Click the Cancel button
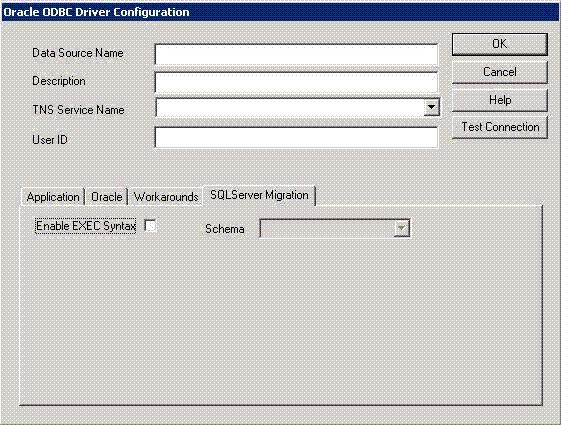Image resolution: width=561 pixels, height=425 pixels. 500,72
